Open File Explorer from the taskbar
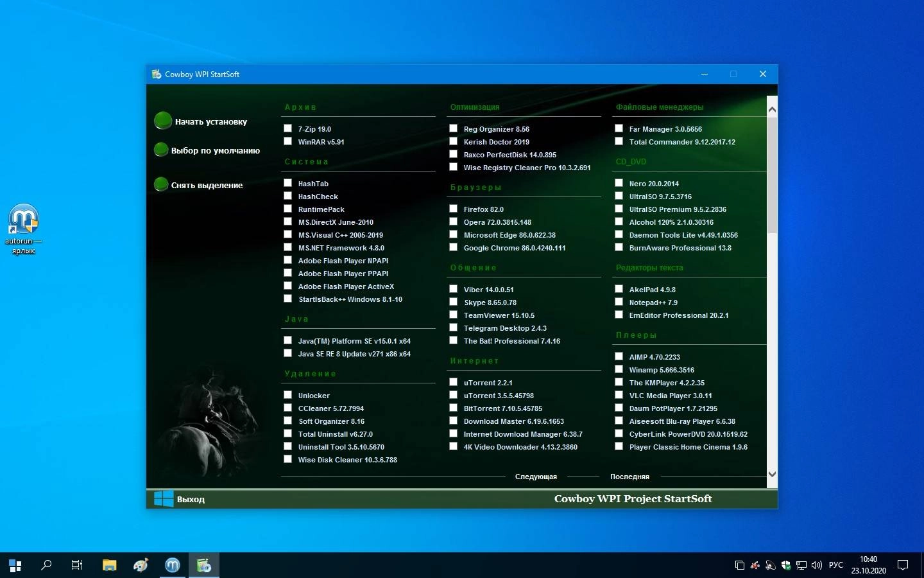Viewport: 924px width, 578px height. click(x=110, y=565)
